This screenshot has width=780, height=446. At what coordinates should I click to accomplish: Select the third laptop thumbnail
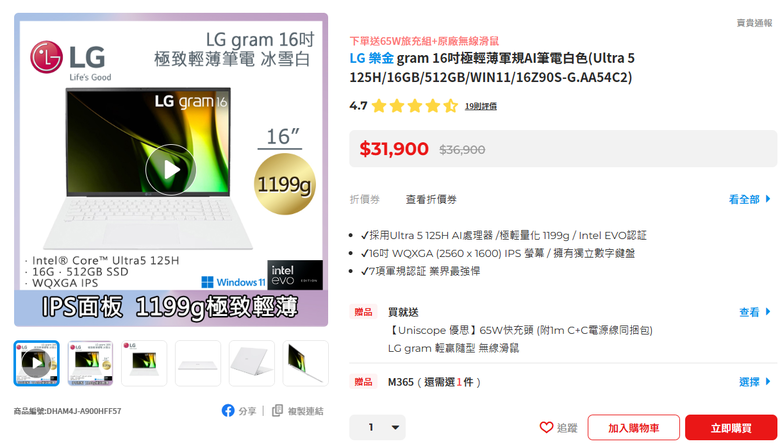point(144,363)
